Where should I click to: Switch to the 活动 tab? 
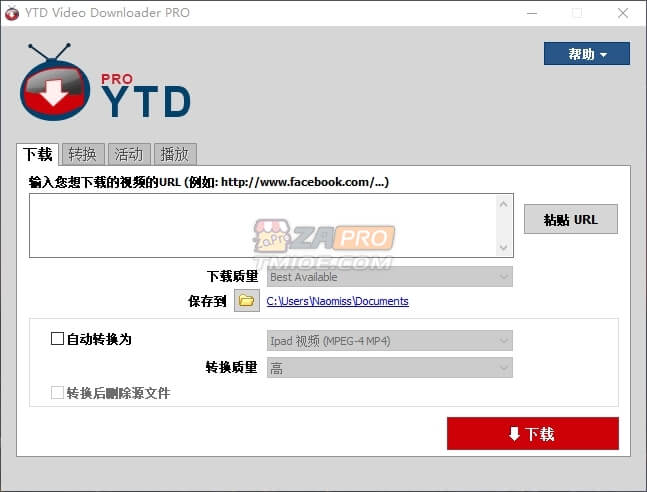click(129, 154)
